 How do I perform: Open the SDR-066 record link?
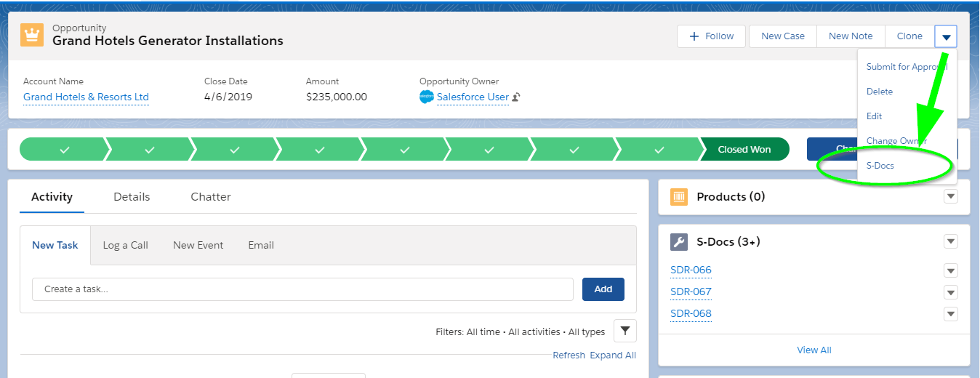(691, 270)
